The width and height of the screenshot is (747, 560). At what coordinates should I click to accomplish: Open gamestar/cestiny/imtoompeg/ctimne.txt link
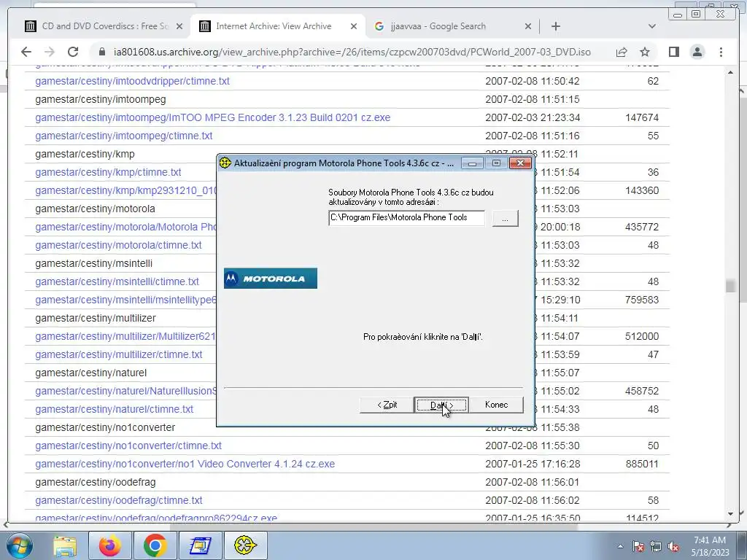123,136
